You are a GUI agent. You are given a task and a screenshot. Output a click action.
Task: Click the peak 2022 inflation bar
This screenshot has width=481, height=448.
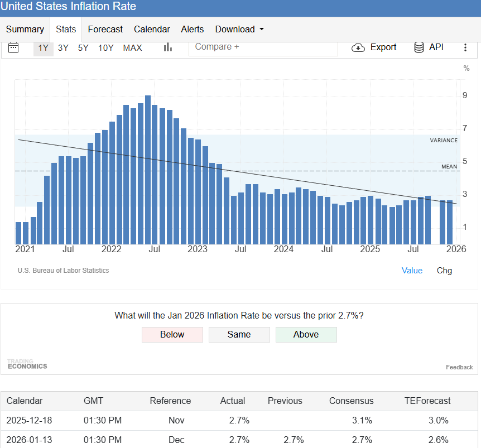point(148,170)
